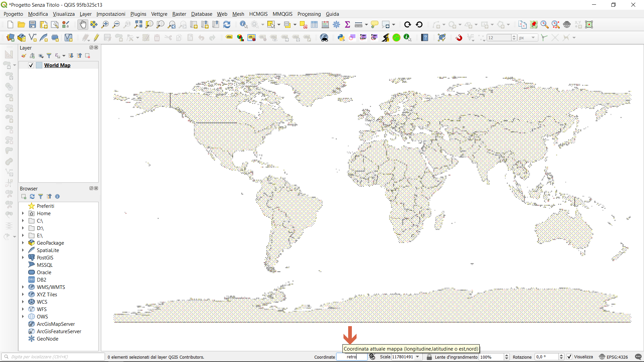Expand the XYZ Tiles browser node
This screenshot has width=644, height=362.
(23, 295)
